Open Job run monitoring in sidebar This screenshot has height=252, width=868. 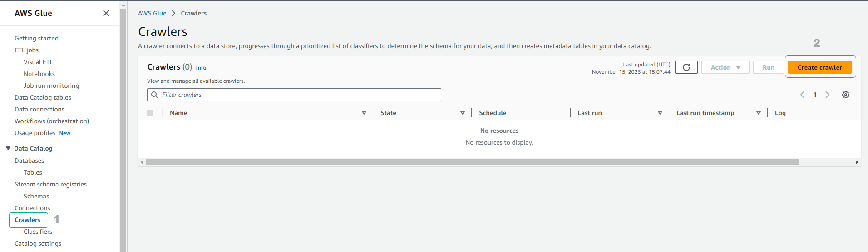tap(51, 86)
